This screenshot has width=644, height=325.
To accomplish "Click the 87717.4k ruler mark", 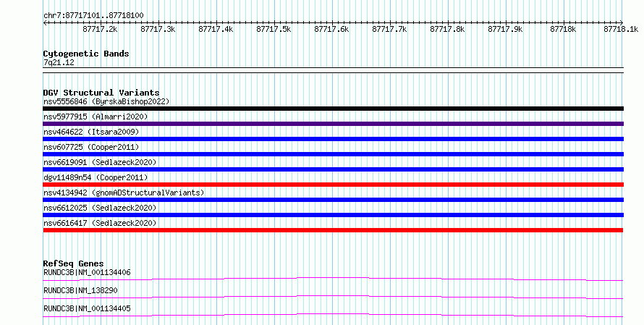I will pyautogui.click(x=216, y=29).
